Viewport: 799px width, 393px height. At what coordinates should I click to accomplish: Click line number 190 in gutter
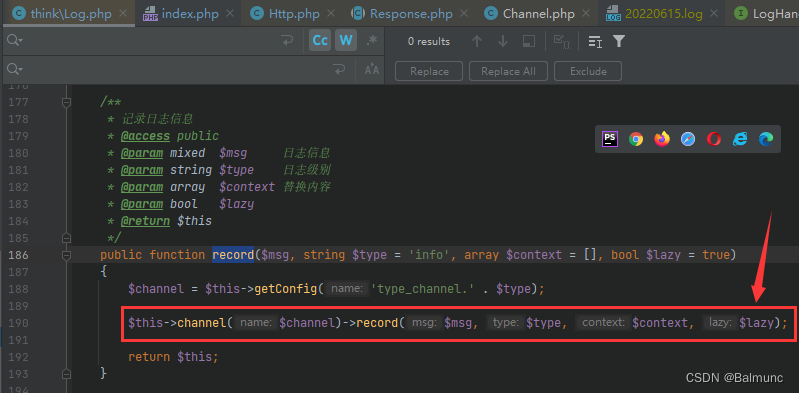coord(19,323)
